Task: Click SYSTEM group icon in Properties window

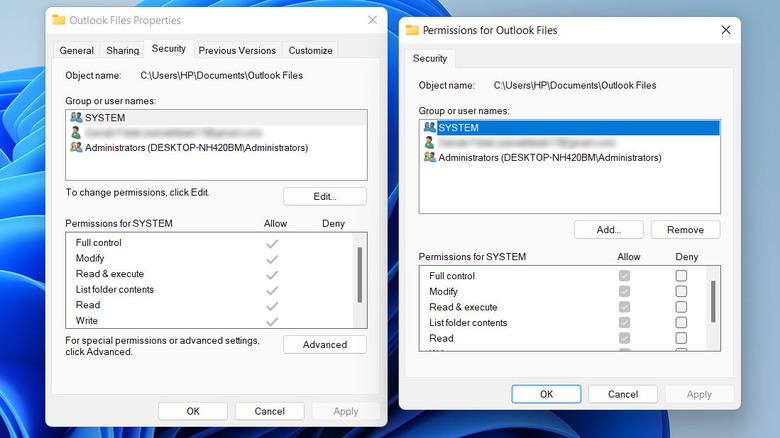Action: tap(76, 117)
